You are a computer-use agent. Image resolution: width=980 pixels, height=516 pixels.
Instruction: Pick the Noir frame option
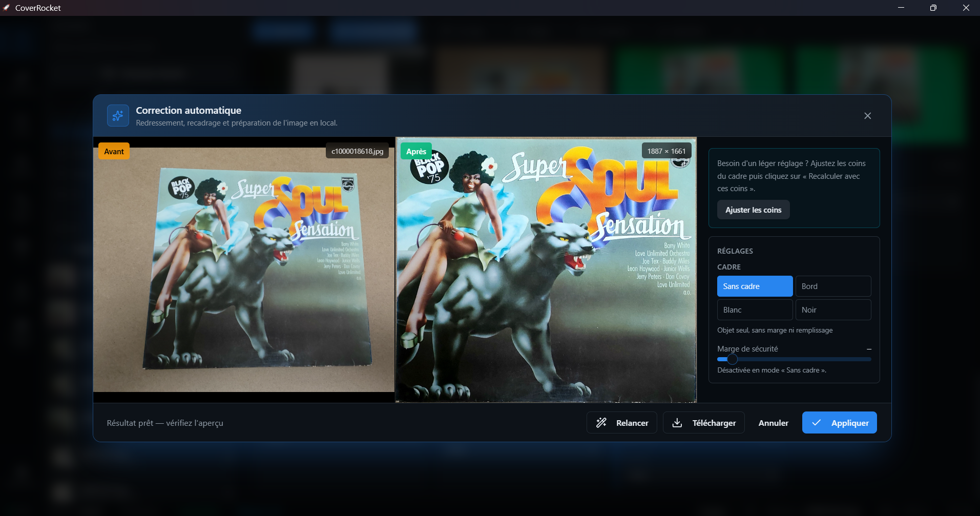(x=833, y=310)
